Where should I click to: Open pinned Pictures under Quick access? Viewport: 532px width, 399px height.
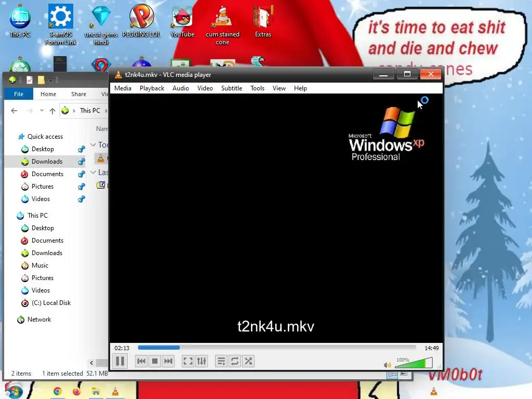[x=42, y=187]
